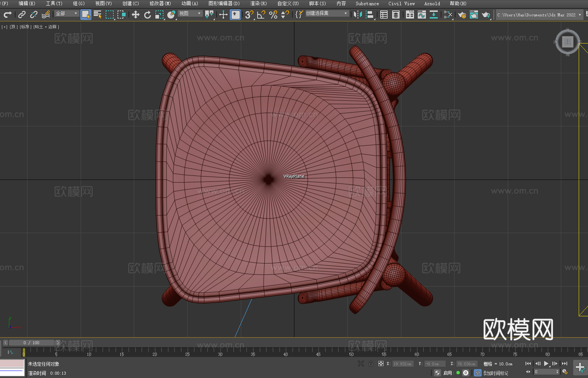Click viewport [粘土 + 边面] shading label

[x=46, y=27]
